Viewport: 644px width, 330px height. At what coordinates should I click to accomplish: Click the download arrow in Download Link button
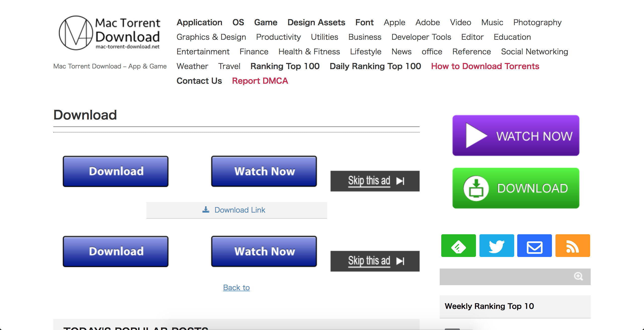[x=207, y=210]
